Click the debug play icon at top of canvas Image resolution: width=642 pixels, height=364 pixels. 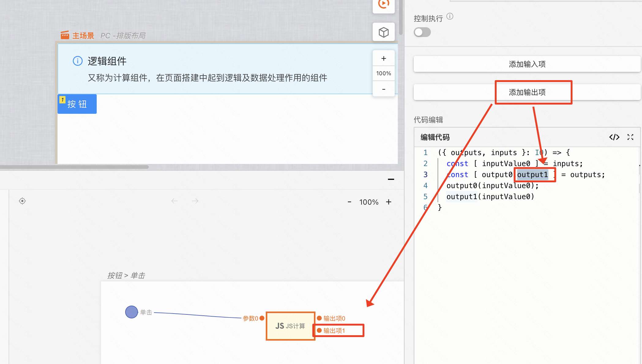tap(383, 4)
